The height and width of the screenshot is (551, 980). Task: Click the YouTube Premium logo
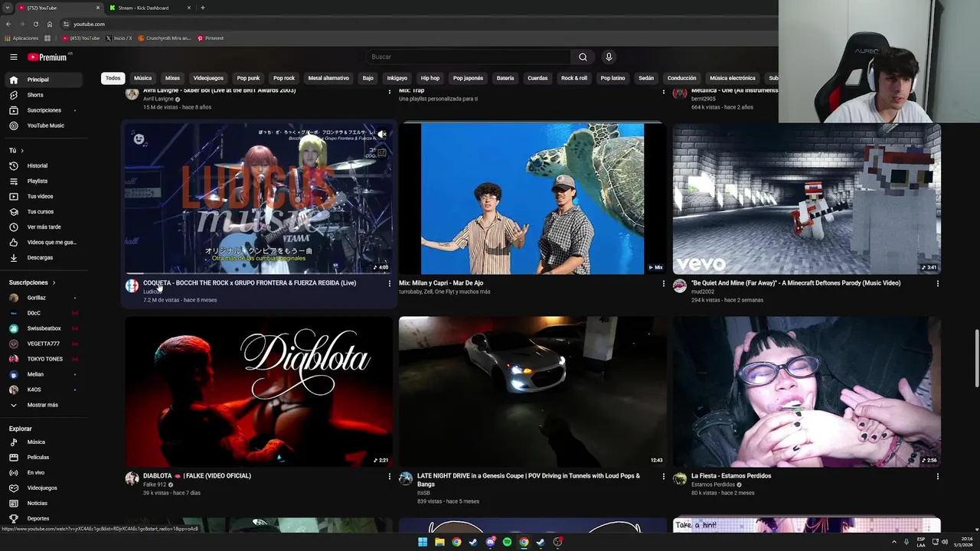pos(47,57)
